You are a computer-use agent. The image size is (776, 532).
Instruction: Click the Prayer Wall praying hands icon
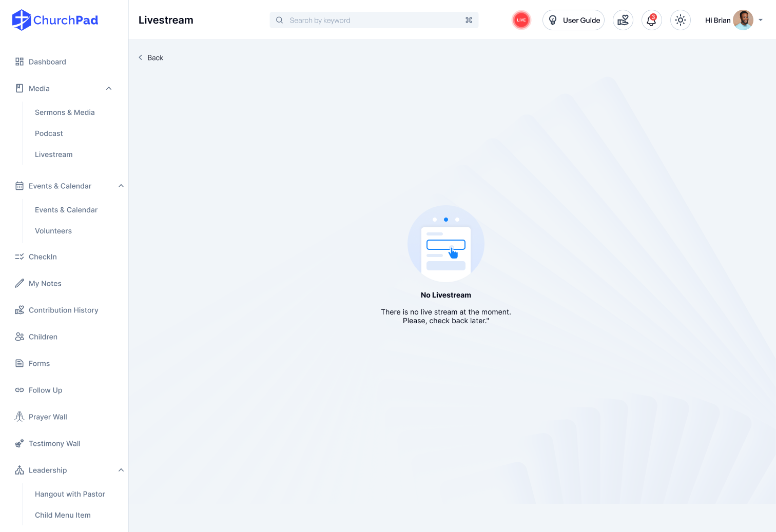pyautogui.click(x=20, y=417)
